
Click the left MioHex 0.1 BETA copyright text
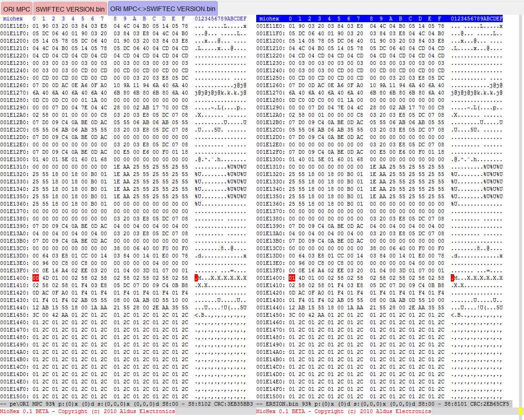[x=88, y=411]
